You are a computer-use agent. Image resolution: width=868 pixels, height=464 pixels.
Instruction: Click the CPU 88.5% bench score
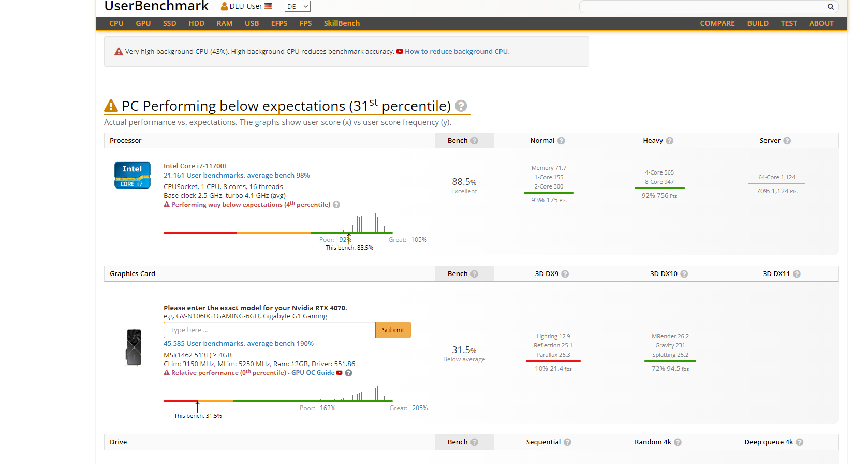(x=464, y=182)
